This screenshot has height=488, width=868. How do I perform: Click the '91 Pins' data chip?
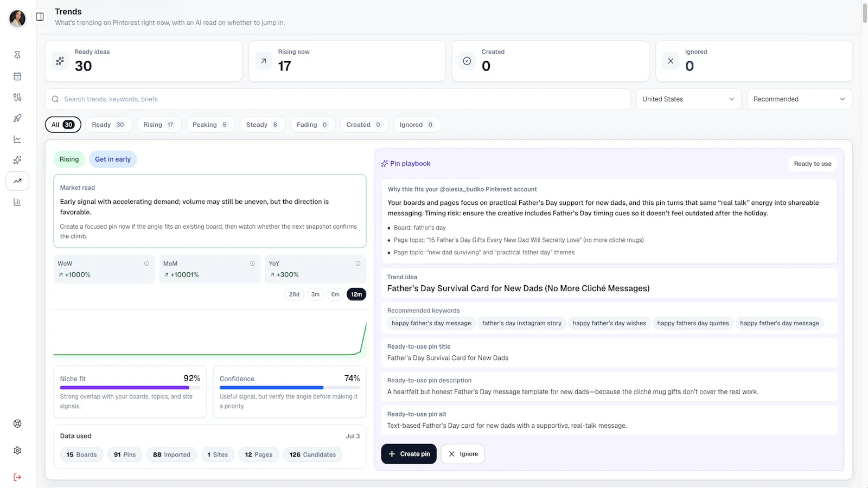(x=125, y=455)
